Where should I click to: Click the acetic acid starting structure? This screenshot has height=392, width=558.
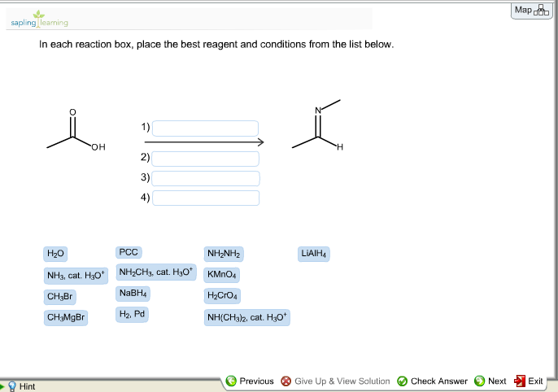click(x=76, y=131)
